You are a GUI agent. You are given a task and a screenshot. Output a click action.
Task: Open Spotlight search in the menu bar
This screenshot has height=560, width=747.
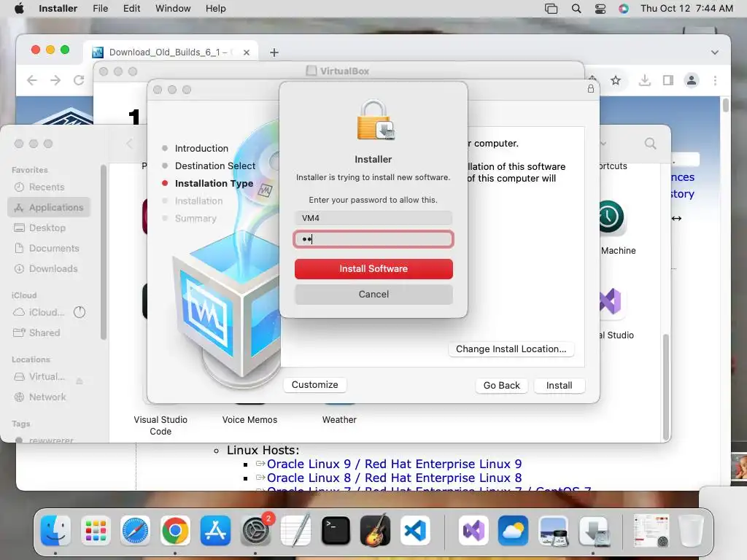(x=576, y=9)
